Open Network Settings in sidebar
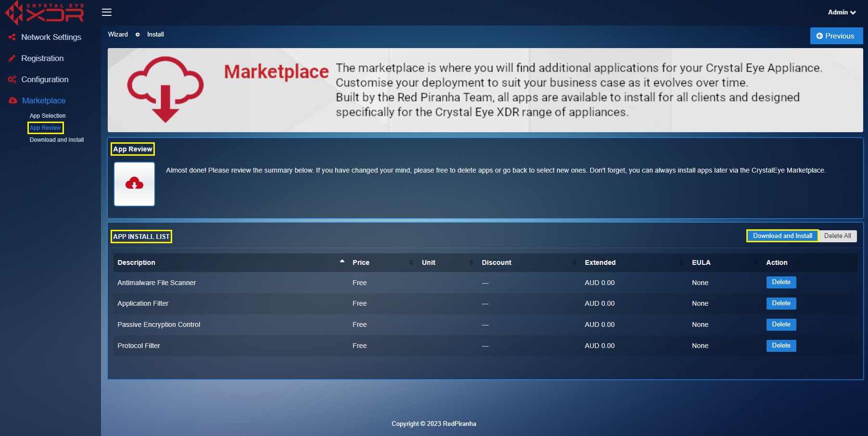The image size is (868, 436). [x=51, y=37]
